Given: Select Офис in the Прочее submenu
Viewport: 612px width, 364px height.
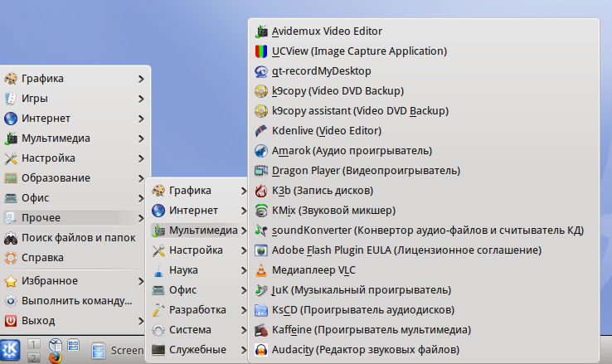Looking at the screenshot, I should pos(199,290).
